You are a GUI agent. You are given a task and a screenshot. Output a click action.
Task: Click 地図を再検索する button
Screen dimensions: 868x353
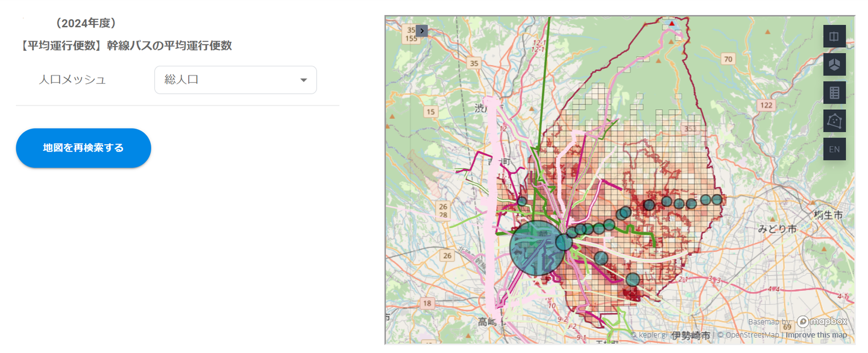pos(83,148)
